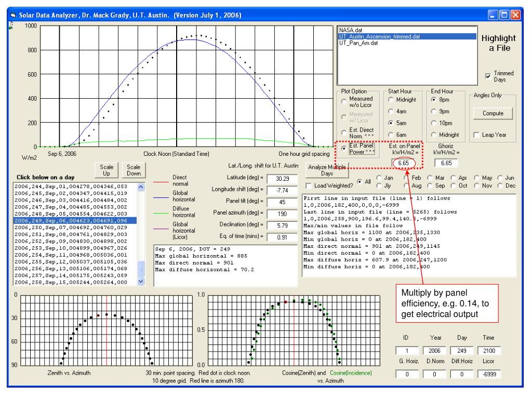Check the Load Weighted? option

(x=309, y=186)
